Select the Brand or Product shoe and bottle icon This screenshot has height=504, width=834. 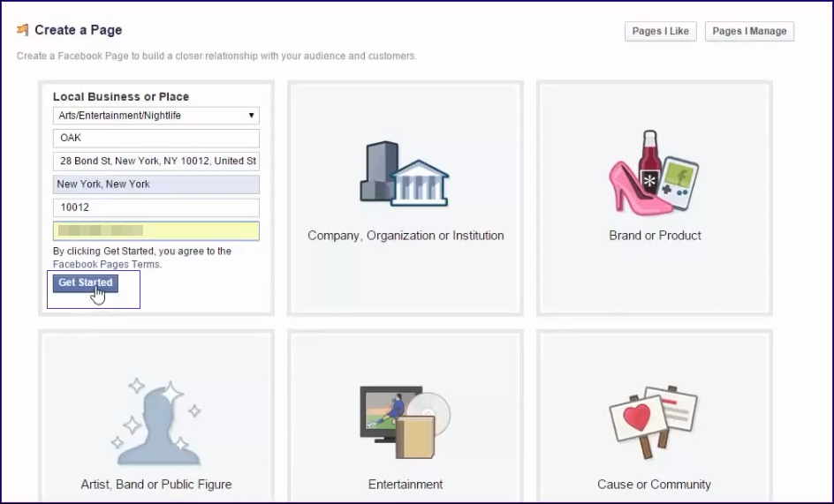pos(654,173)
